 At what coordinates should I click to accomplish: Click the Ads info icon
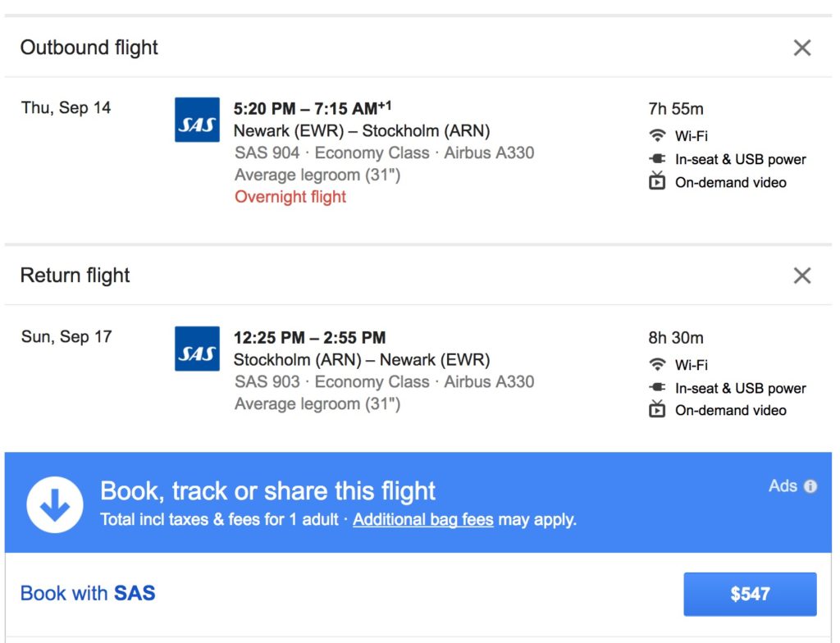pos(810,486)
